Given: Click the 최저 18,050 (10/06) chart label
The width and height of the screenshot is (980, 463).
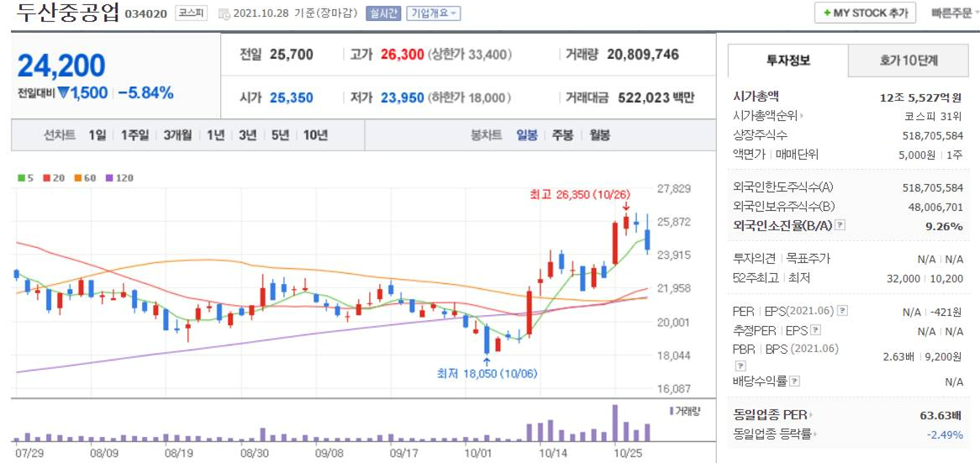Looking at the screenshot, I should coord(487,374).
